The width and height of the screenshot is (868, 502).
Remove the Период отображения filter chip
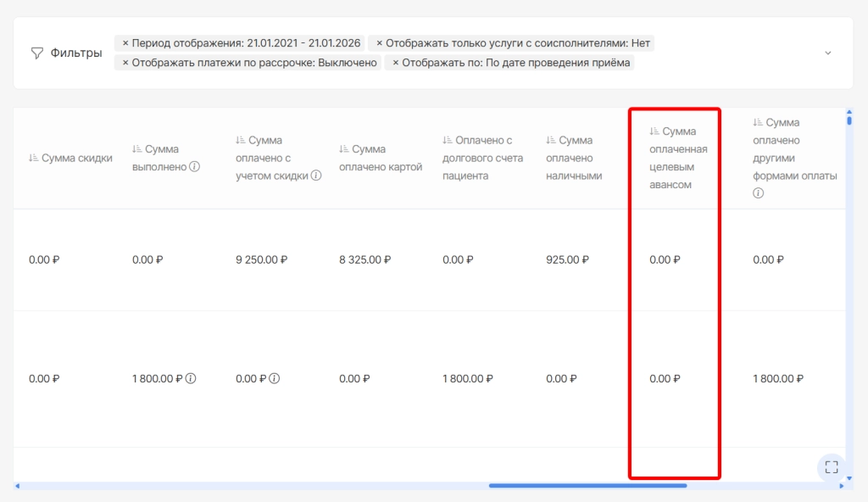tap(125, 43)
